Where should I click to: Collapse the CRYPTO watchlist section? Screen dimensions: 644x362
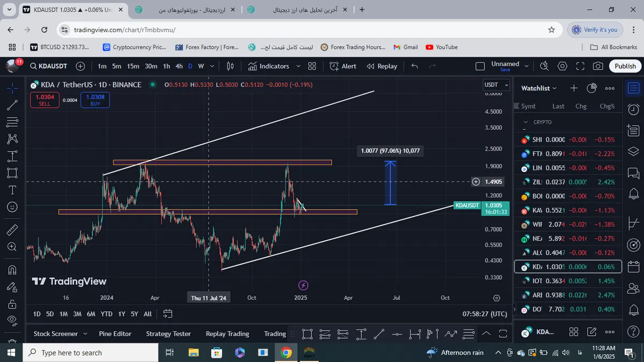(x=526, y=122)
